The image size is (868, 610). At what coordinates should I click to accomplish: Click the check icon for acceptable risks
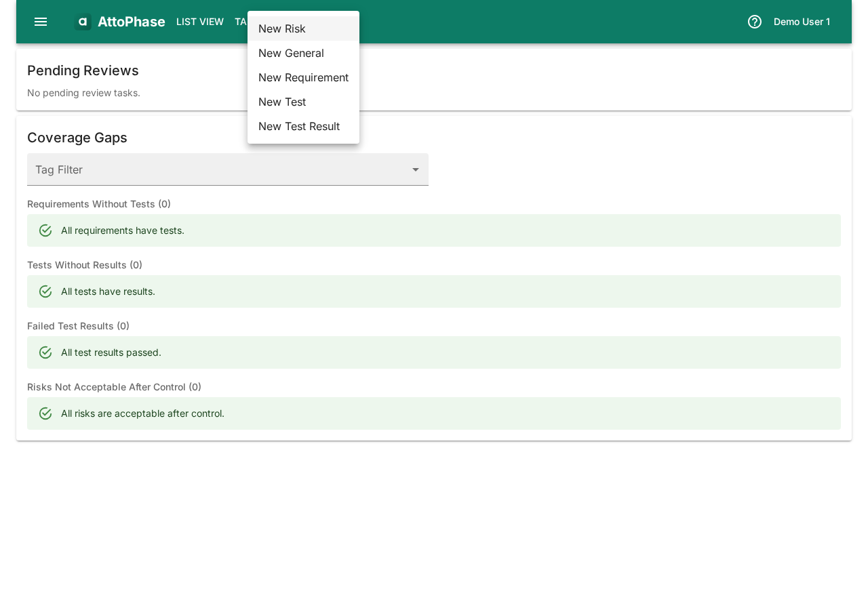[x=45, y=413]
